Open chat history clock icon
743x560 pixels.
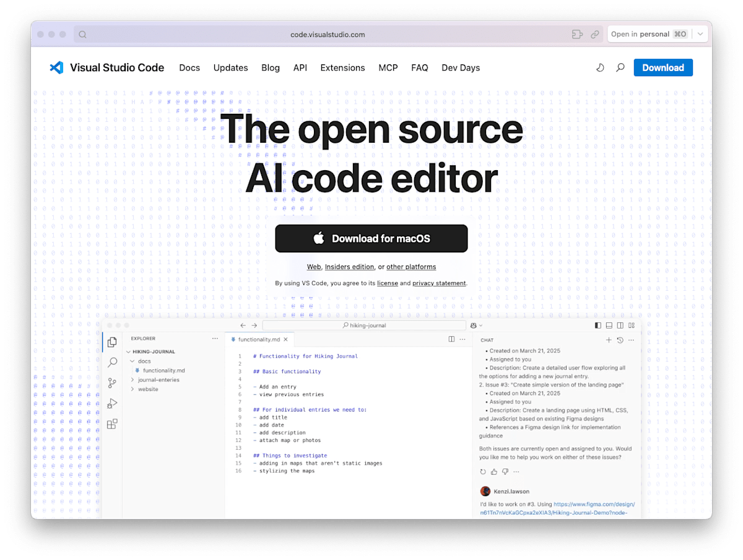click(620, 340)
